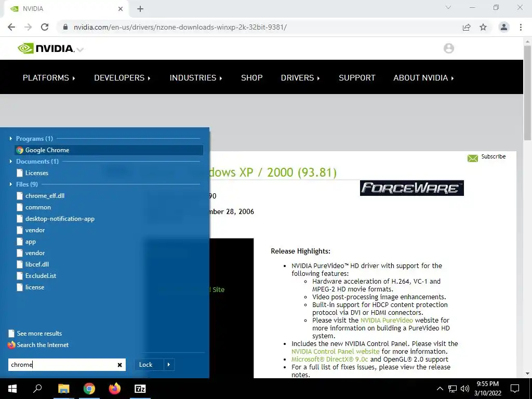532x399 pixels.
Task: Expand the dropdown next to NVIDIA logo
Action: click(80, 50)
